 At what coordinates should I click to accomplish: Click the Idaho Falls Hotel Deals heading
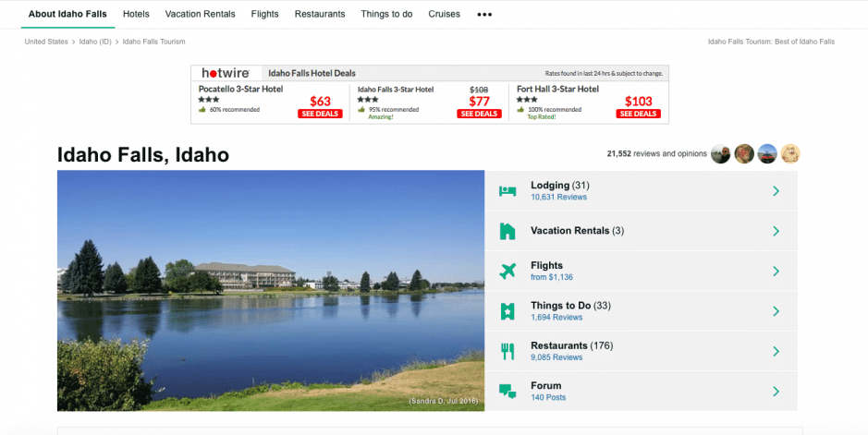312,73
